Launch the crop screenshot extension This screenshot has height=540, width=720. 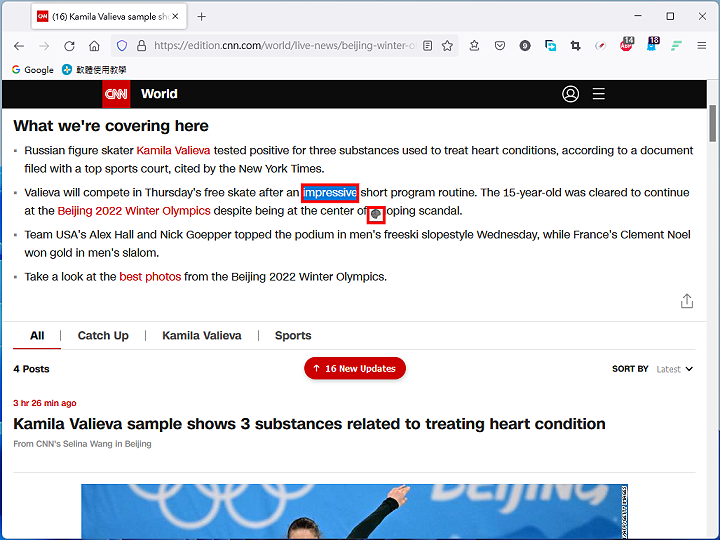[575, 45]
